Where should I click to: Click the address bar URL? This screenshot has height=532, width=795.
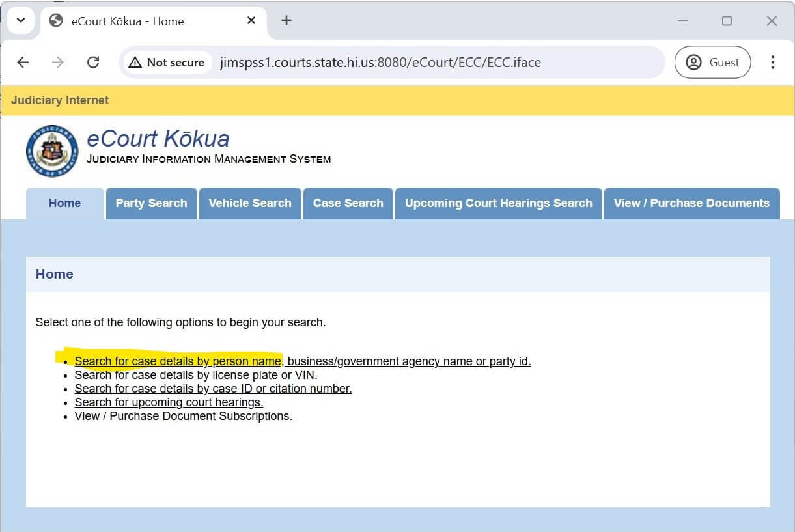pos(381,63)
